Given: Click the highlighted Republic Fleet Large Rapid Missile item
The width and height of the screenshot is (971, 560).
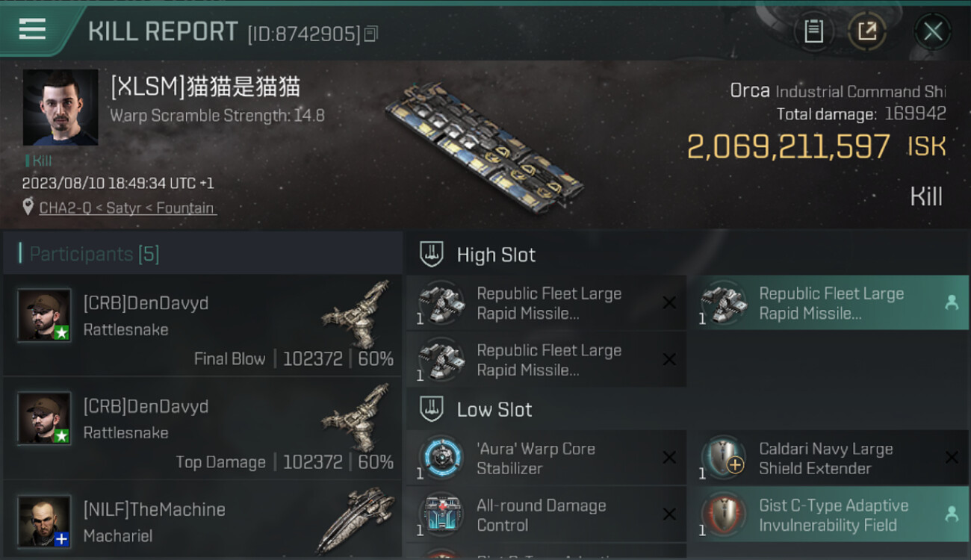Looking at the screenshot, I should tap(828, 303).
